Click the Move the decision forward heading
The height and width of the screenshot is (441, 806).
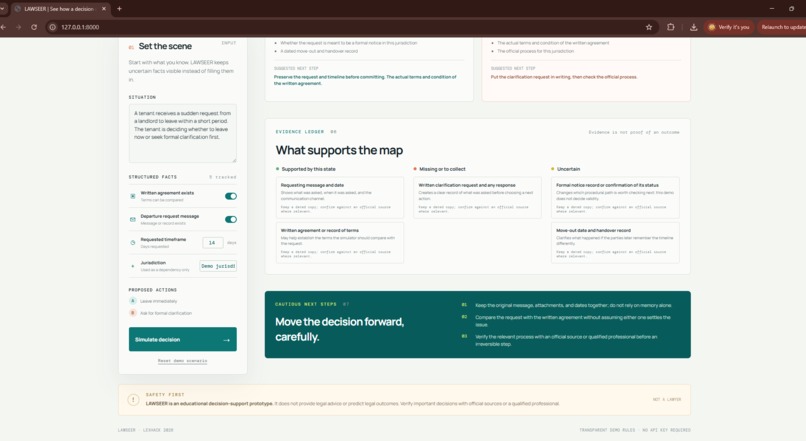point(339,329)
